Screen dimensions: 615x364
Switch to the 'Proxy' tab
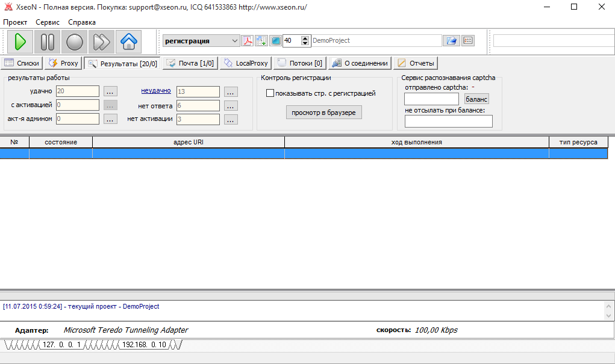(x=63, y=63)
